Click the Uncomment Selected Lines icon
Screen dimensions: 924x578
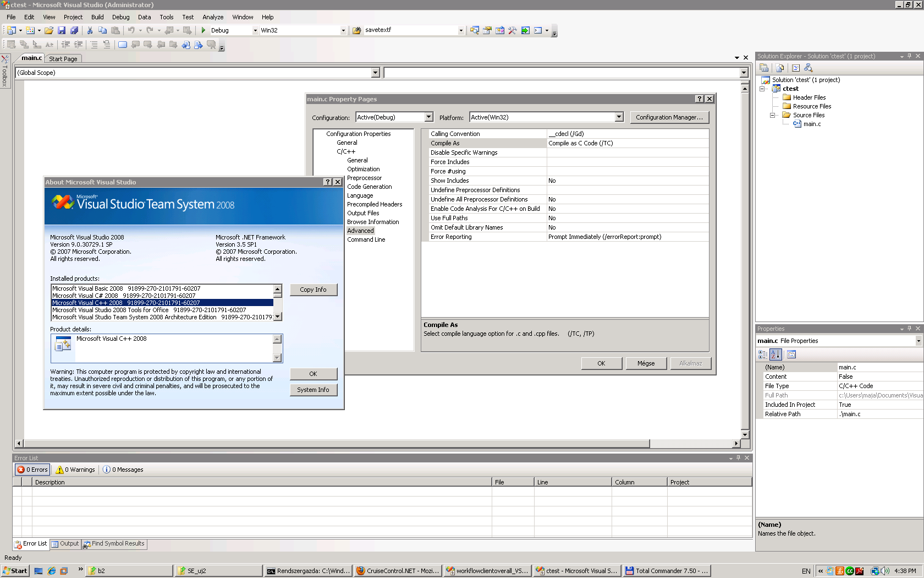pos(107,45)
